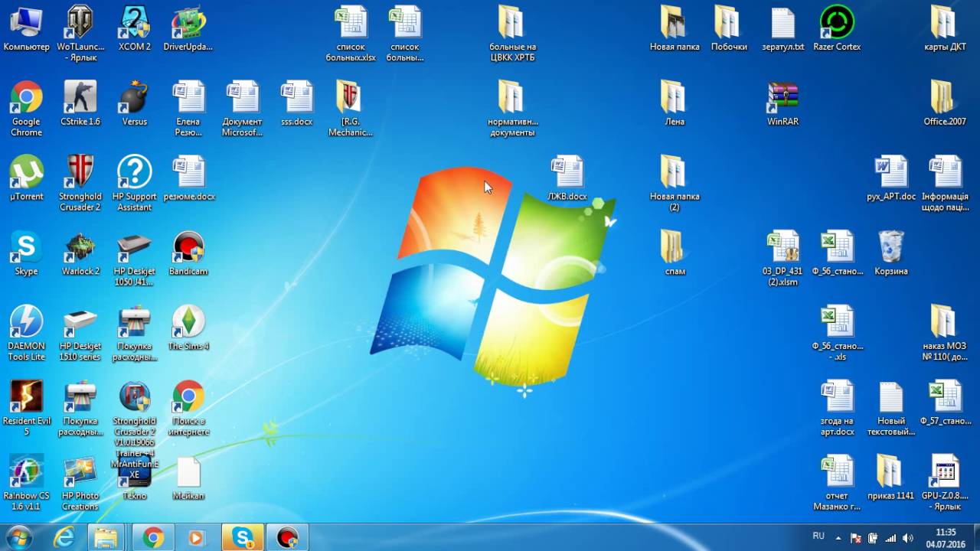Launch Internet Explorer from taskbar

pos(64,538)
